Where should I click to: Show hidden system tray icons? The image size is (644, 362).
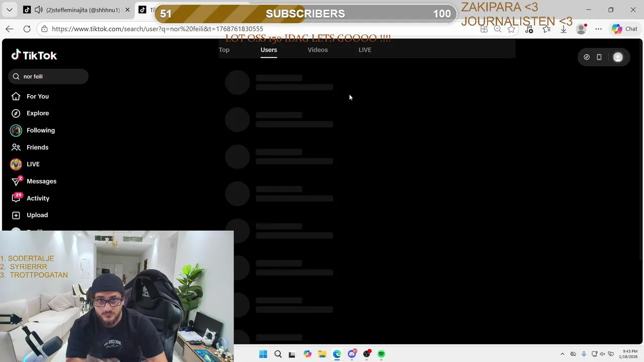click(x=562, y=354)
